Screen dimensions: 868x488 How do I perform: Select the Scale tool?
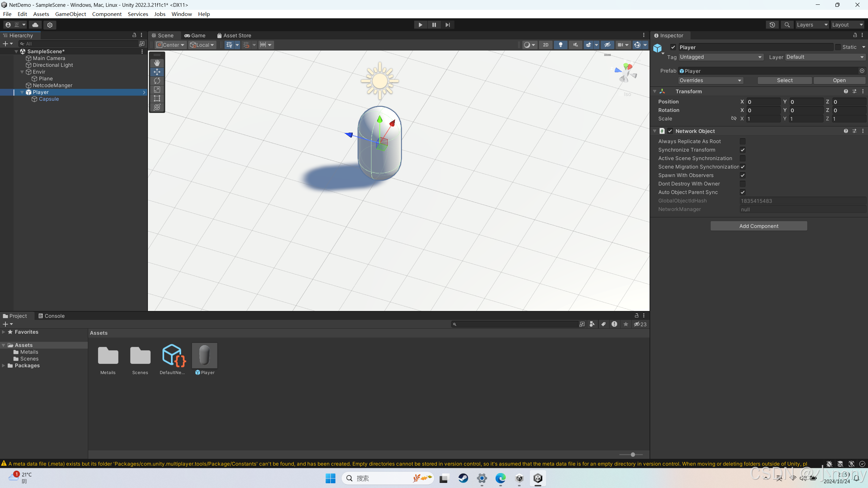[157, 90]
